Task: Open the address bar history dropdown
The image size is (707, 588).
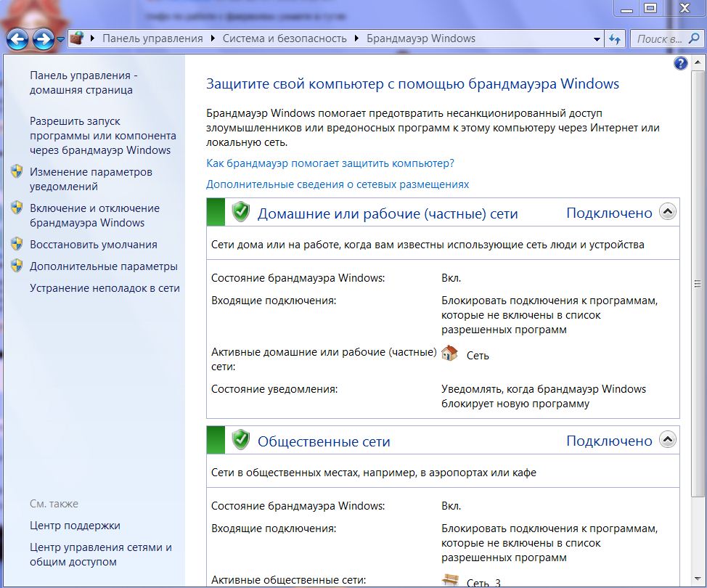Action: (x=597, y=39)
